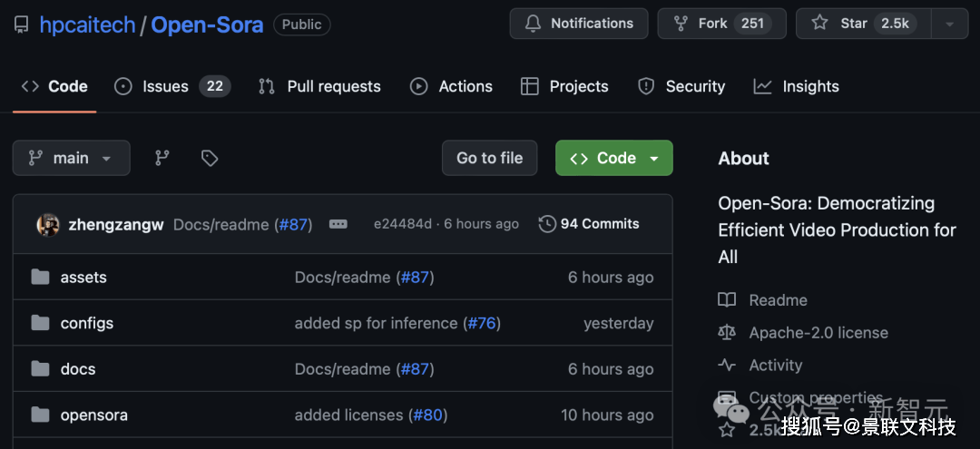This screenshot has height=449, width=980.
Task: Open the assets row commit message Docs/readme
Action: click(x=342, y=278)
